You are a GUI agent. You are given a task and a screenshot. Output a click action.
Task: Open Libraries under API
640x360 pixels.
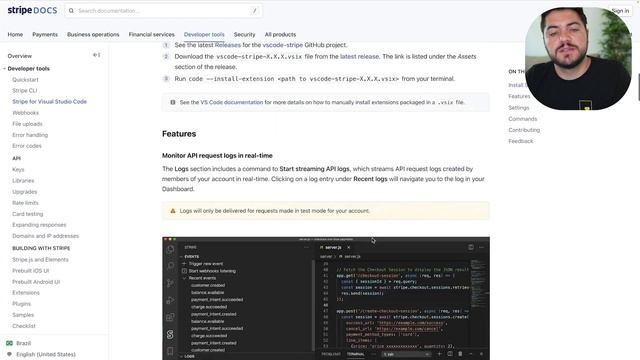23,180
